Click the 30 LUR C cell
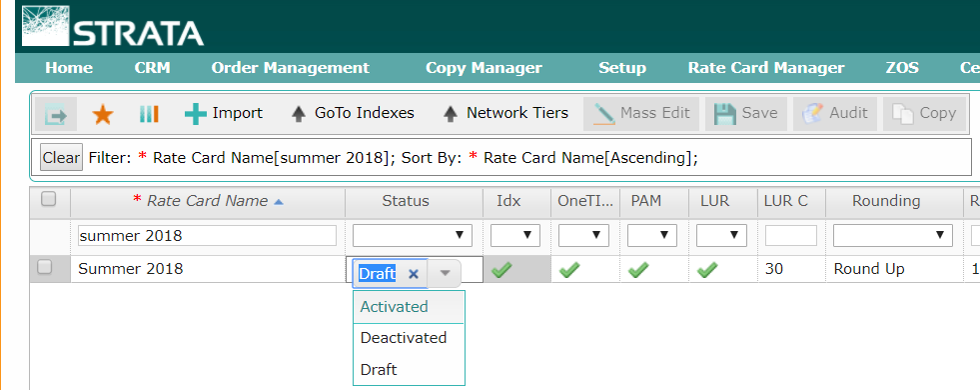 791,269
